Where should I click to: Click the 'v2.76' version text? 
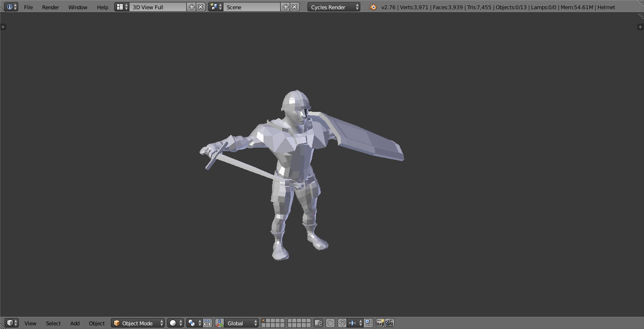388,7
